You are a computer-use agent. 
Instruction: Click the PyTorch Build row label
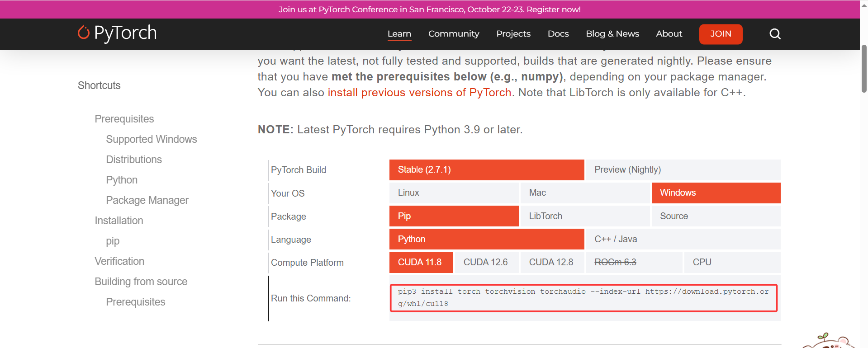click(x=299, y=170)
